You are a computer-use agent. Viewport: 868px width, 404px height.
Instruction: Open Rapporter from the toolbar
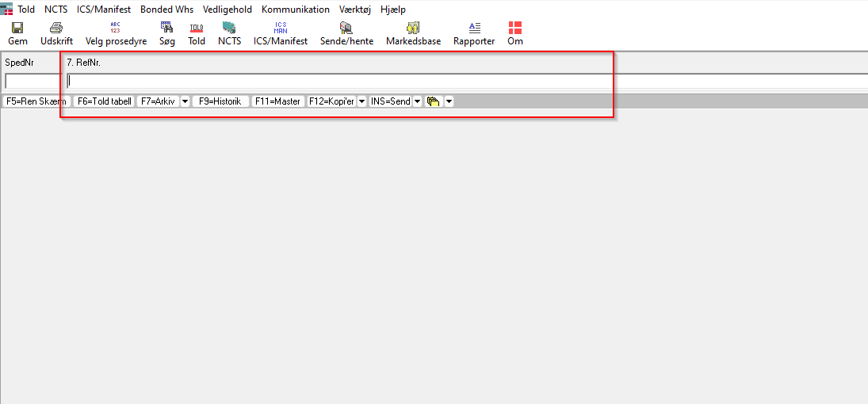point(474,28)
